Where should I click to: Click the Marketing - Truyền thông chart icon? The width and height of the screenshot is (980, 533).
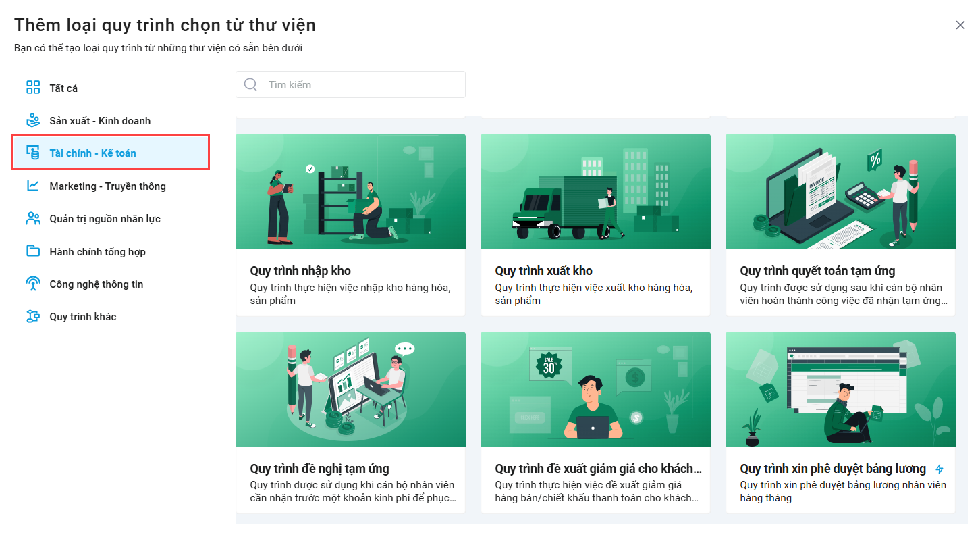(x=33, y=186)
